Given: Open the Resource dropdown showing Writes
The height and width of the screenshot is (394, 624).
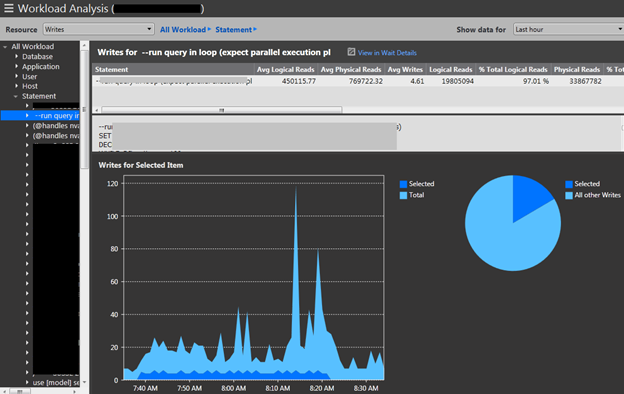Looking at the screenshot, I should (98, 29).
